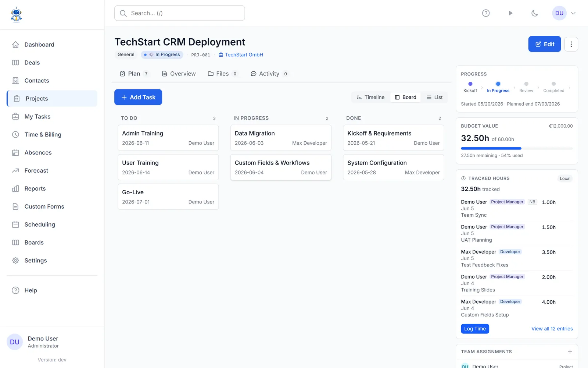The image size is (588, 368).
Task: Open the User Training task card
Action: coord(168,167)
